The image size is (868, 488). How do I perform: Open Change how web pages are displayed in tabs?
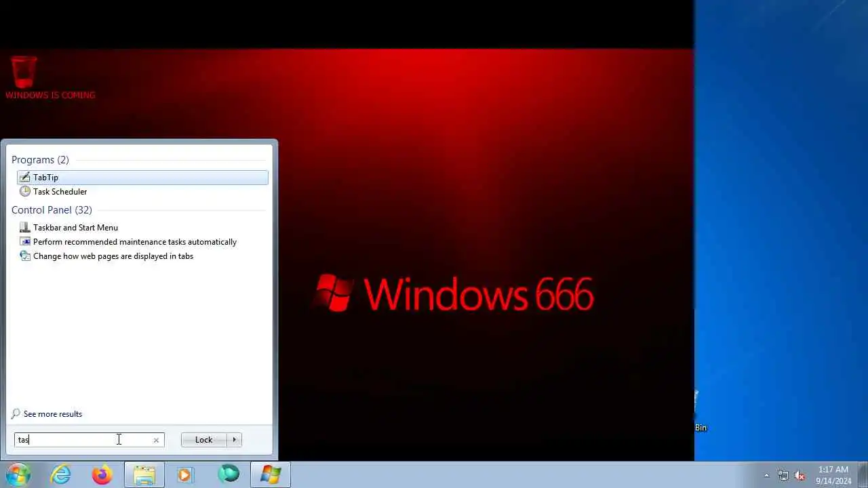tap(142, 256)
